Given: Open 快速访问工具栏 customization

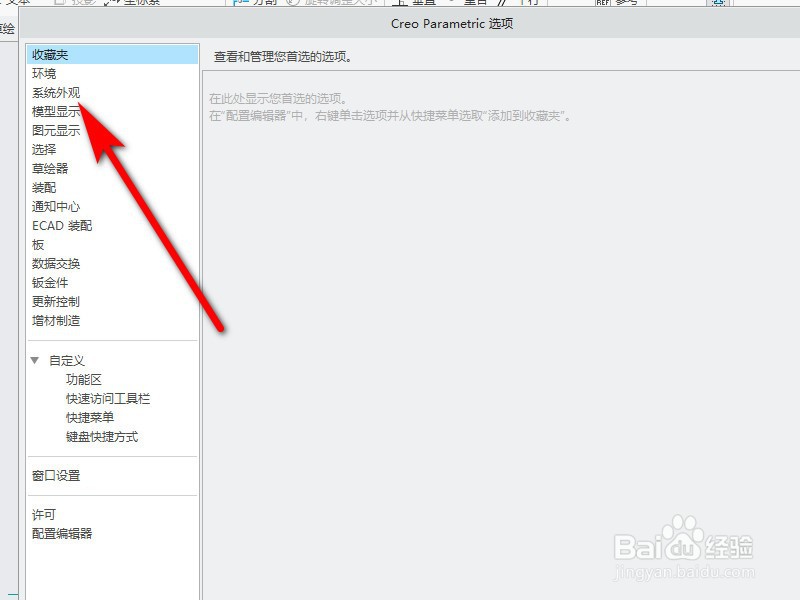Looking at the screenshot, I should [x=108, y=398].
